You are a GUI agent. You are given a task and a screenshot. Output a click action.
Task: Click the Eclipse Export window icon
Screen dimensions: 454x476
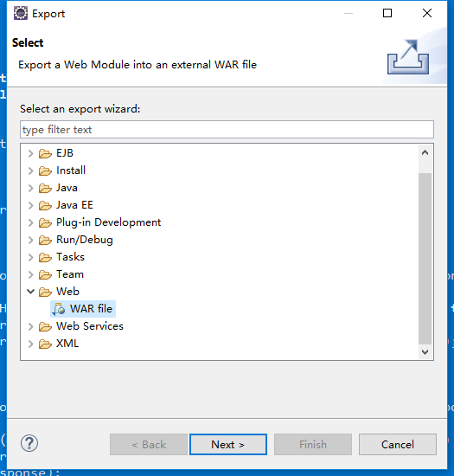click(21, 13)
